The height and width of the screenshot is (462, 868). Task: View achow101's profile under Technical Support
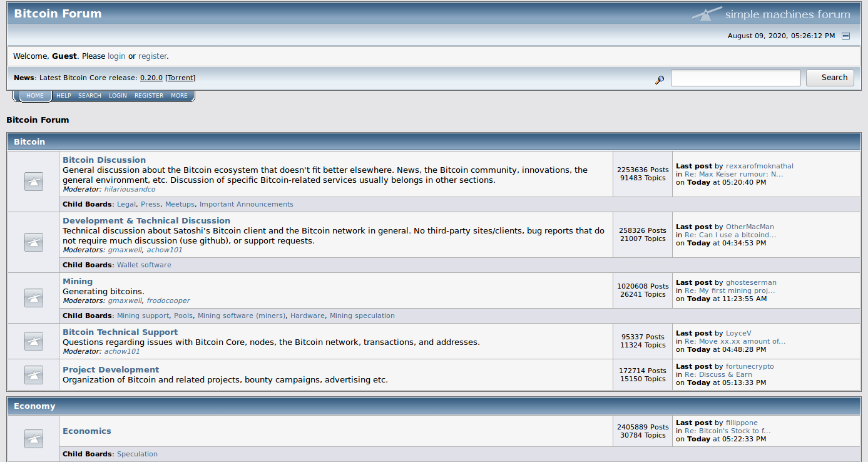122,351
